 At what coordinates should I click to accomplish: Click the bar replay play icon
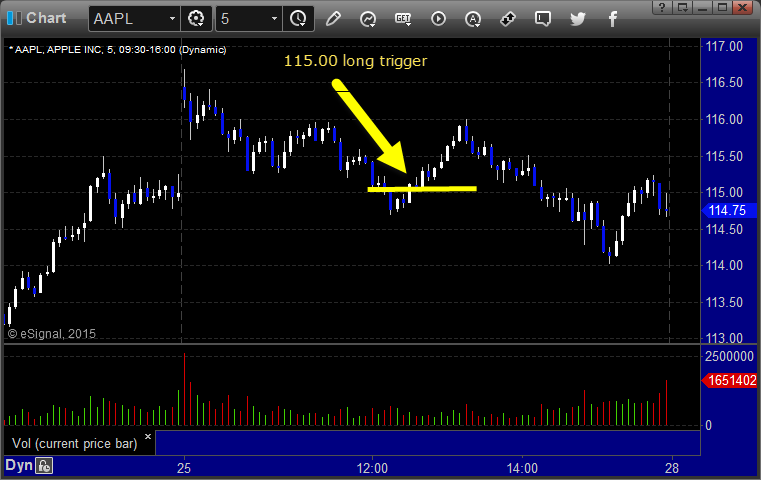click(x=438, y=19)
